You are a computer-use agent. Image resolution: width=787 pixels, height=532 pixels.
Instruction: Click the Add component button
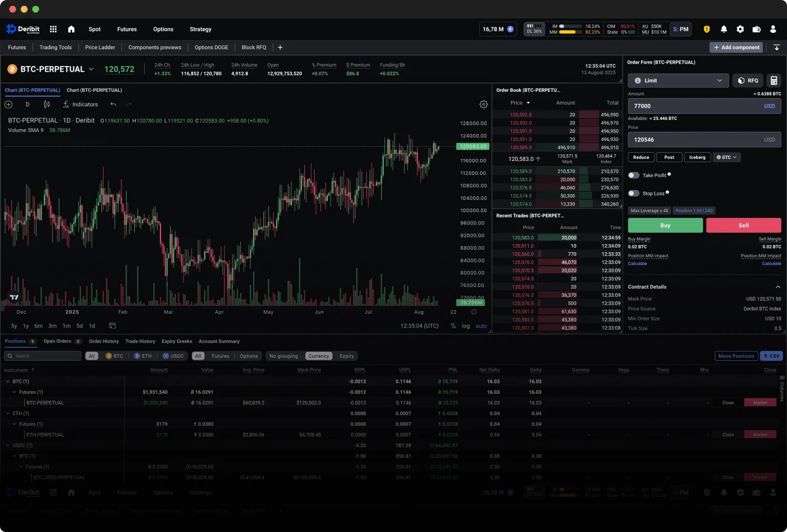(x=736, y=47)
